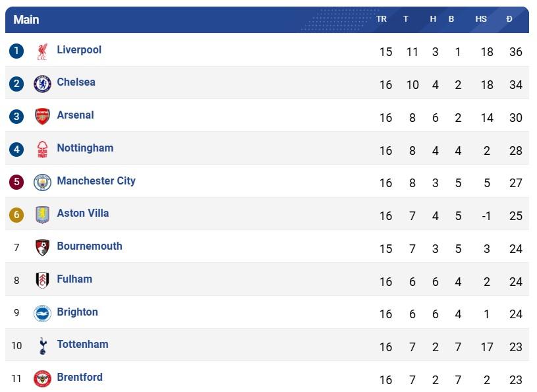Click the Brighton seagull badge
Screen dimensions: 537x392
(x=42, y=313)
